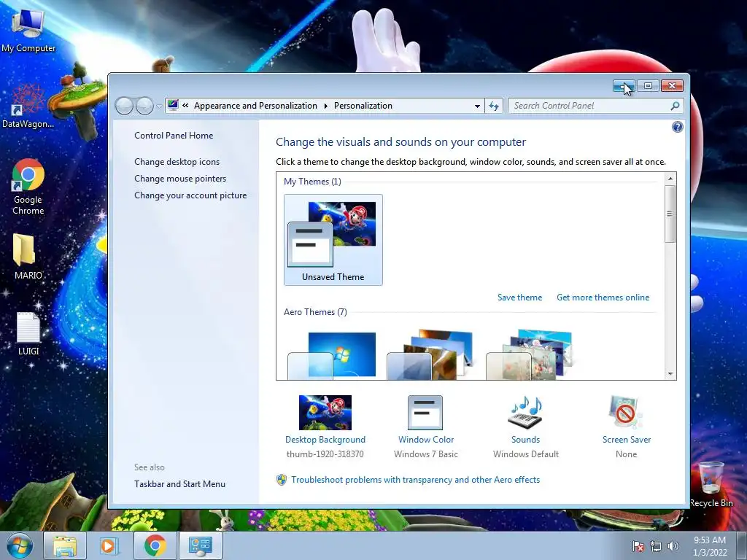Minimize the Personalization window

tap(624, 86)
